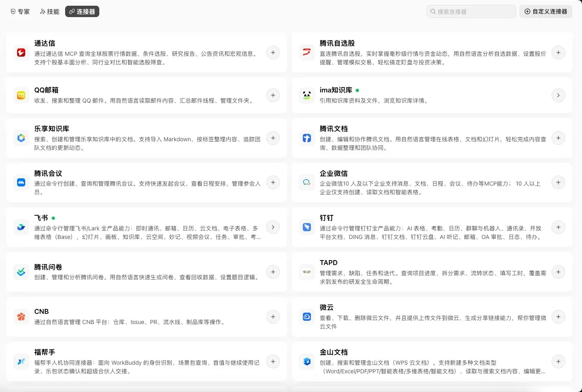
Task: Click the 企业微信 title text
Action: (x=334, y=173)
